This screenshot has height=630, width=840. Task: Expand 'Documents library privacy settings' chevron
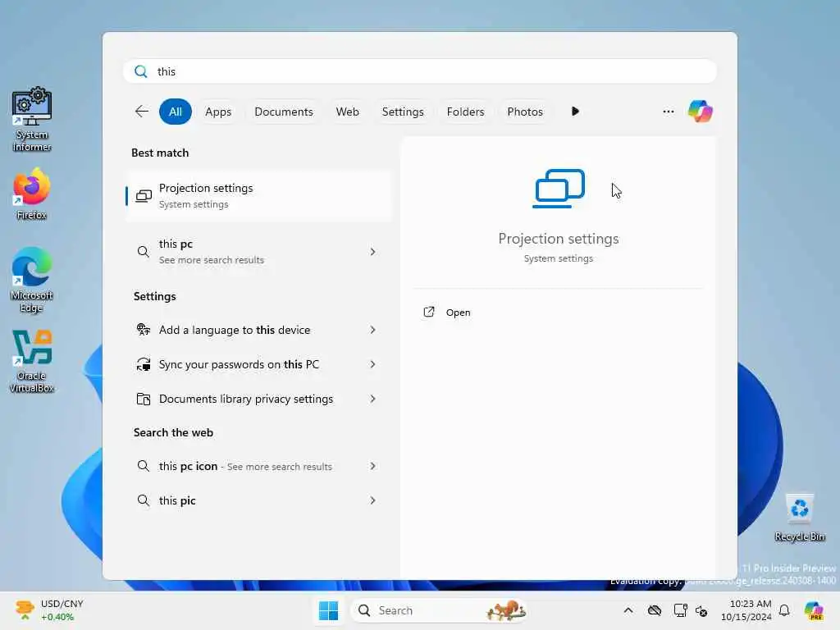pyautogui.click(x=373, y=399)
